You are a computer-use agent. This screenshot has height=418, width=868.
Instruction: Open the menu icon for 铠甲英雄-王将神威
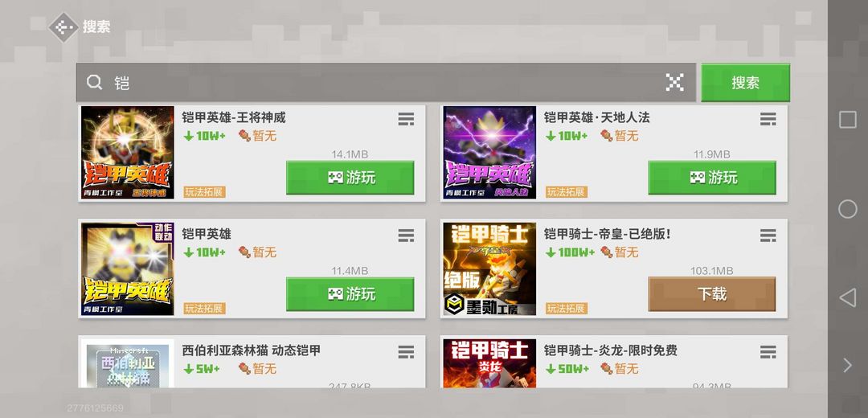coord(406,119)
